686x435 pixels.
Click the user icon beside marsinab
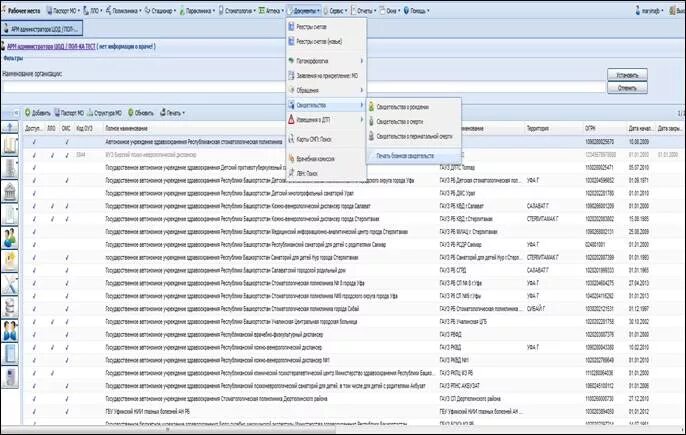638,11
